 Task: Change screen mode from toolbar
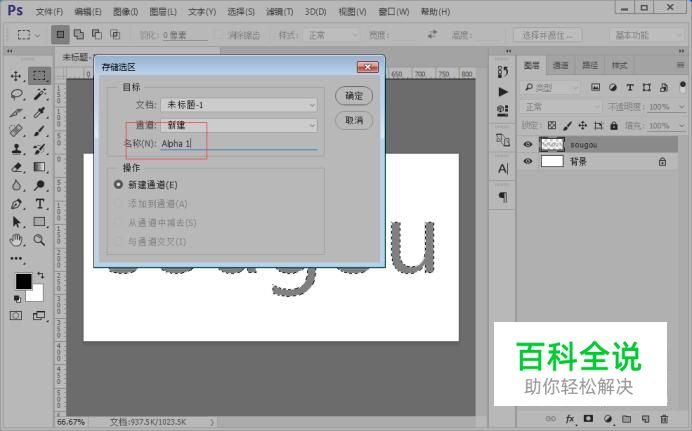click(39, 315)
